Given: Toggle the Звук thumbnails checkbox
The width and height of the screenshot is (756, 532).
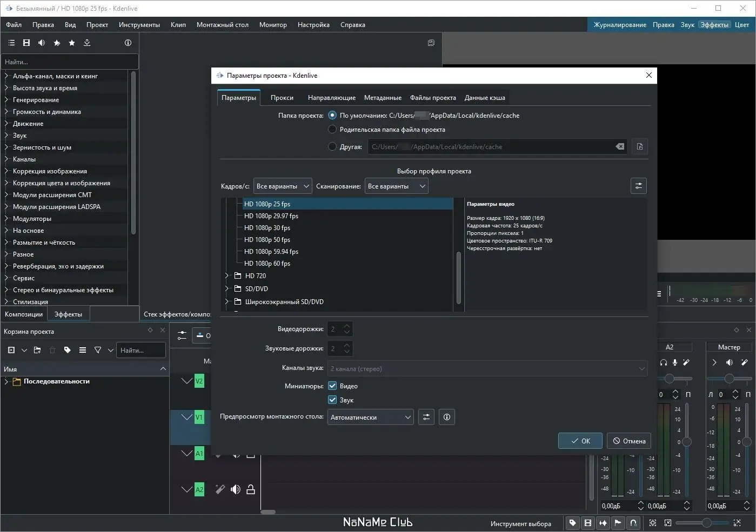Looking at the screenshot, I should [333, 400].
